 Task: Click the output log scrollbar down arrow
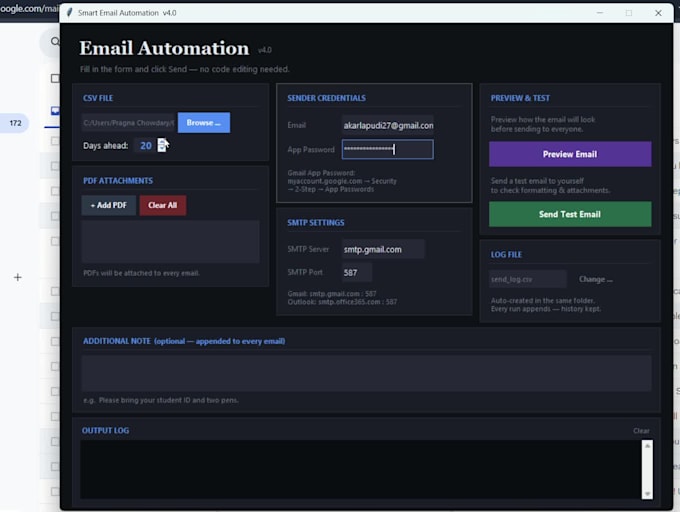click(x=647, y=494)
